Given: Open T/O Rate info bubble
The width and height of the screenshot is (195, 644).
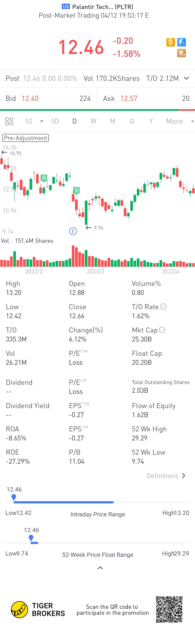Looking at the screenshot, I should pyautogui.click(x=163, y=306).
